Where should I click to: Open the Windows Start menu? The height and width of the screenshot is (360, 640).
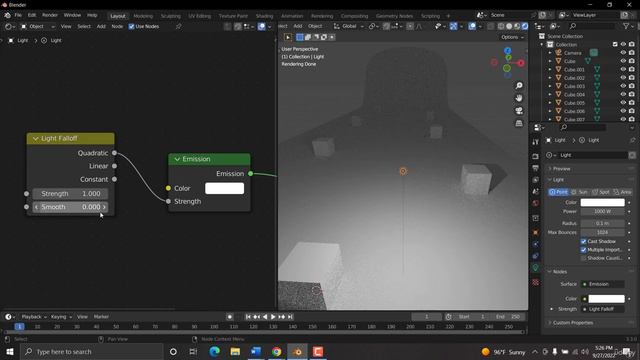(x=9, y=351)
